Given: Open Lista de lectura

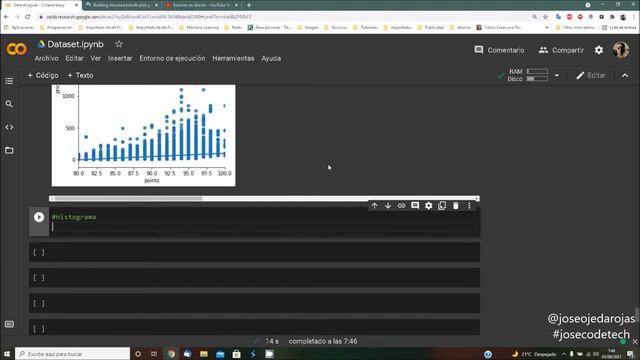Looking at the screenshot, I should (x=619, y=27).
